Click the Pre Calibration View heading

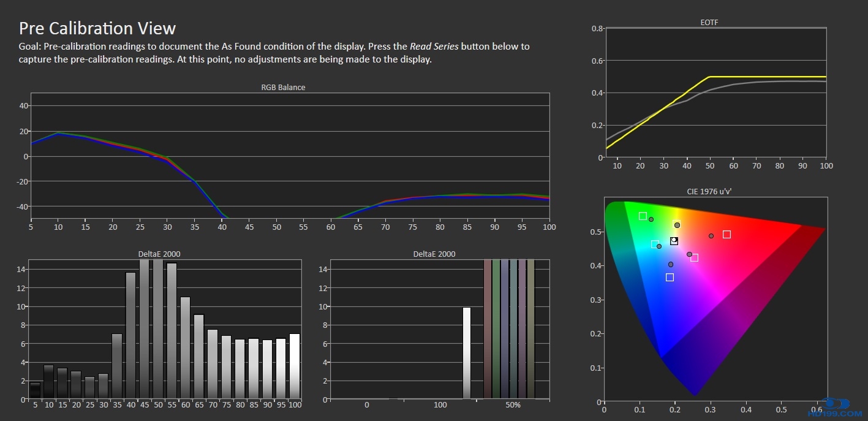(97, 28)
